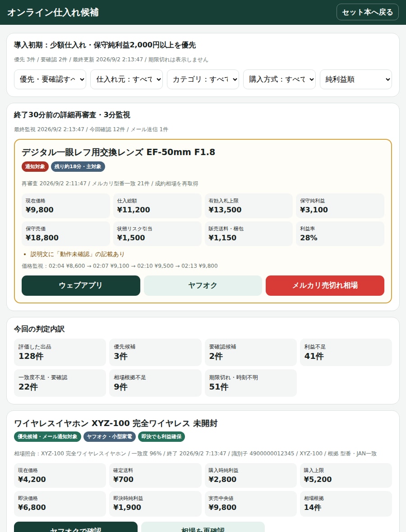Click the 保守売価 ¥18,800 value
The width and height of the screenshot is (406, 532).
[x=66, y=234]
